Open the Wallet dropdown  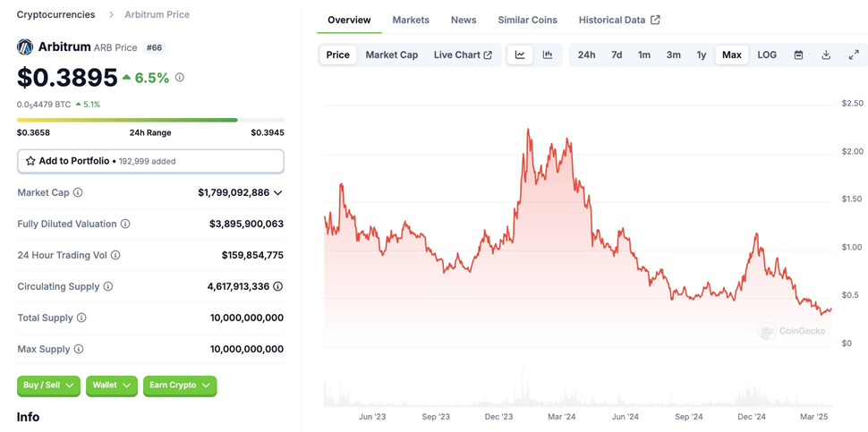tap(111, 385)
